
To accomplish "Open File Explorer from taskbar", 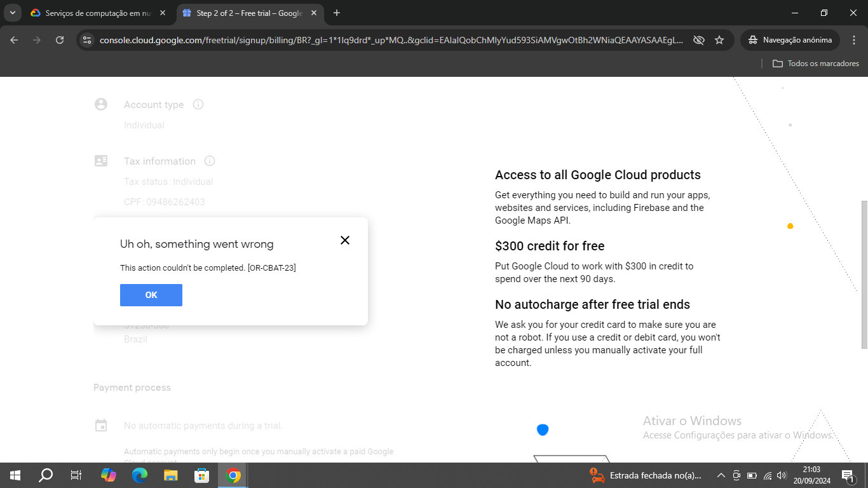I will click(171, 475).
